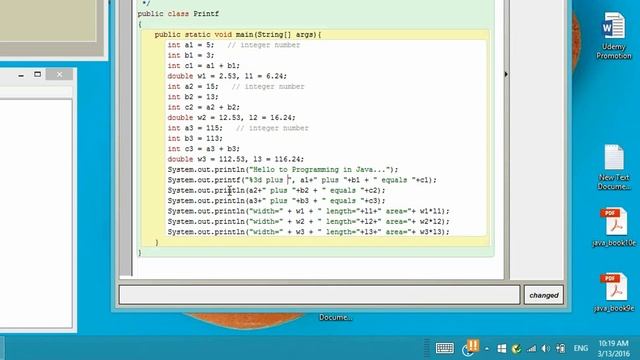The image size is (640, 360).
Task: Open the java_book9e PDF desktop icon
Action: point(613,292)
